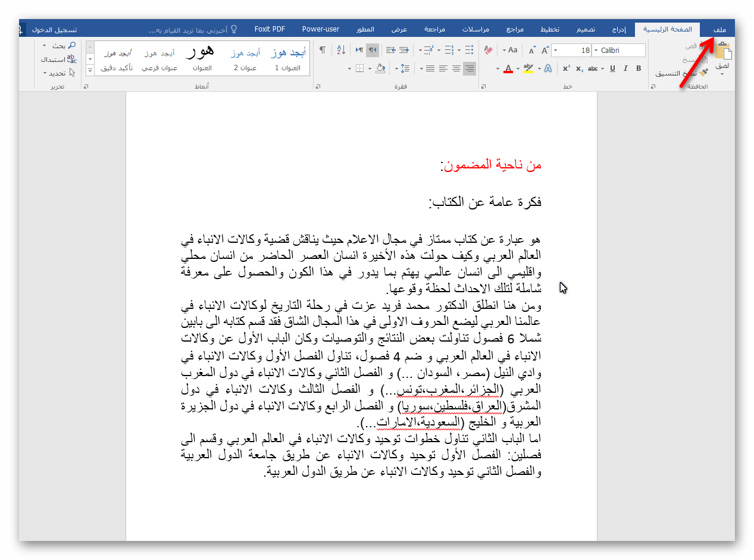Click the Decrease Indent icon
The height and width of the screenshot is (560, 754).
pos(404,50)
